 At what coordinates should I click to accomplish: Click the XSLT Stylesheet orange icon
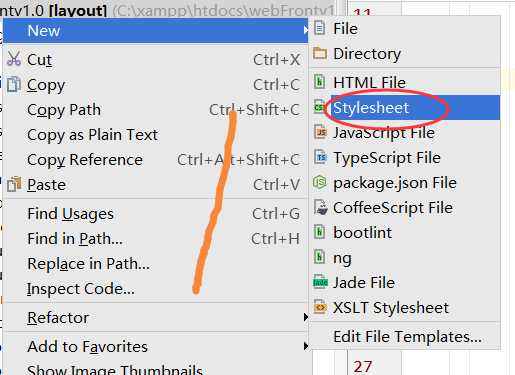(320, 307)
